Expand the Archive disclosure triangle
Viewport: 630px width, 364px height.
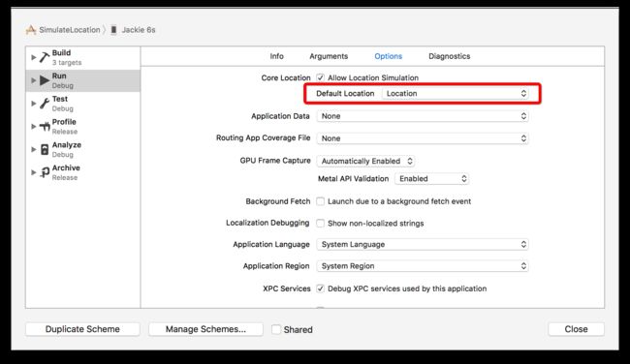click(33, 172)
